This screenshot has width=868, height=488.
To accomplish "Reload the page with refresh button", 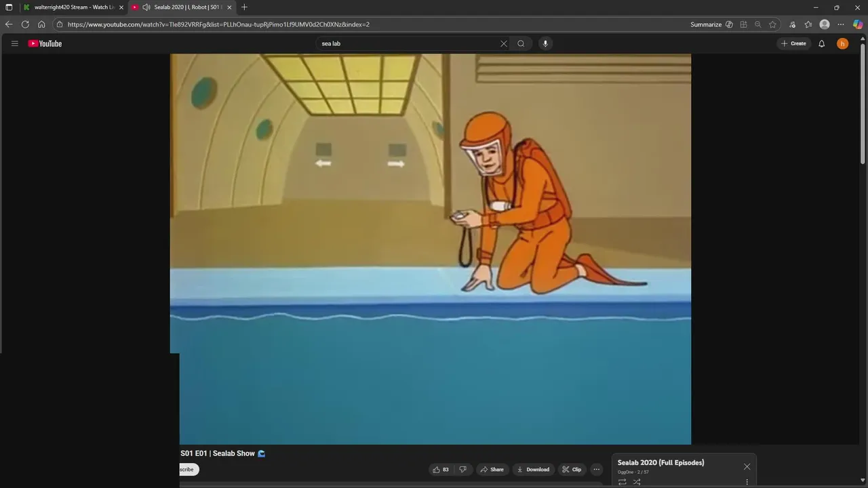I will 25,24.
